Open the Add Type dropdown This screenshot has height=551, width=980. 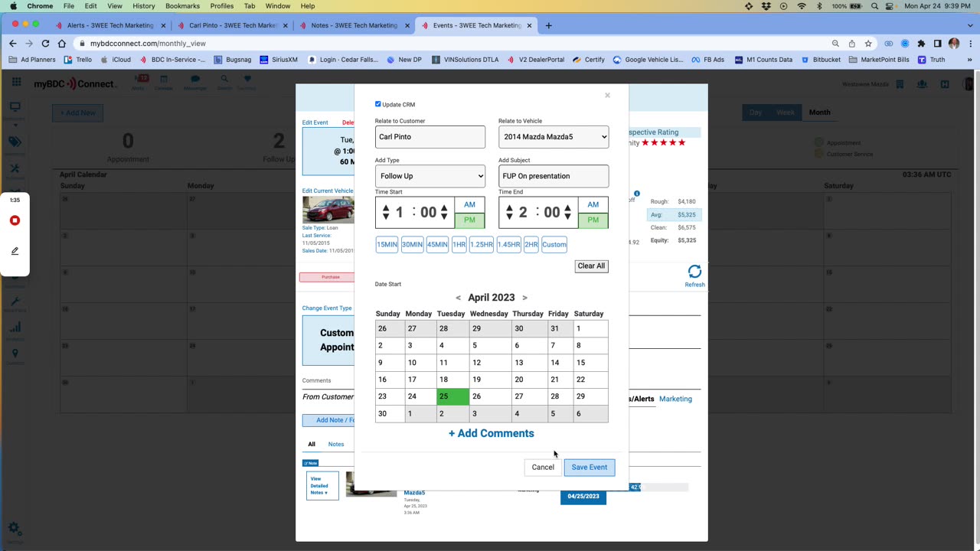pos(430,176)
